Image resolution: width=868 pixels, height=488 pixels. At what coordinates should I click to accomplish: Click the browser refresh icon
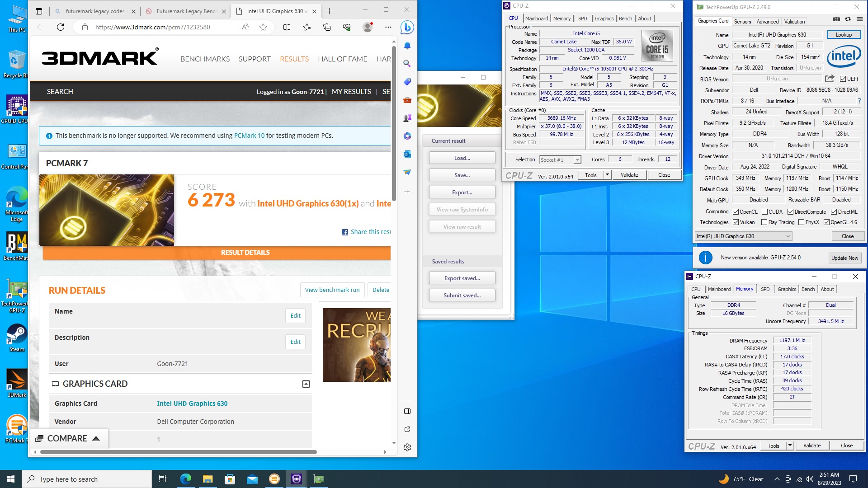[61, 27]
